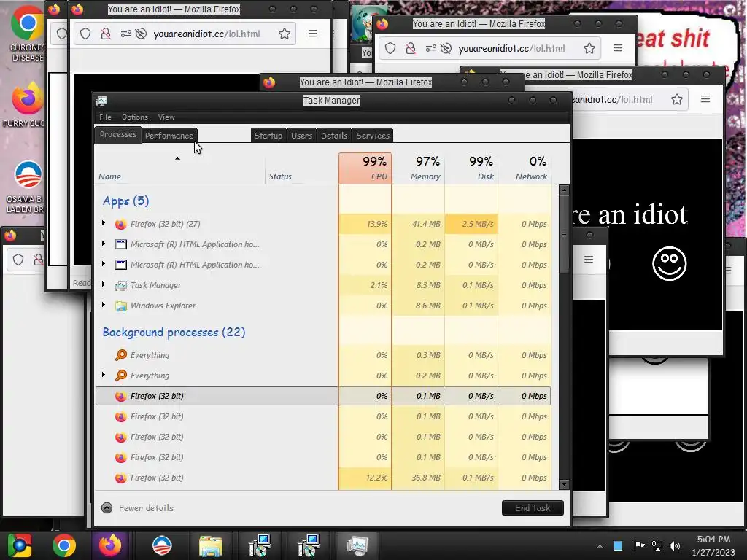The image size is (747, 560).
Task: Select Firefox (32 bit) row using 12.2% CPU
Action: tap(323, 478)
